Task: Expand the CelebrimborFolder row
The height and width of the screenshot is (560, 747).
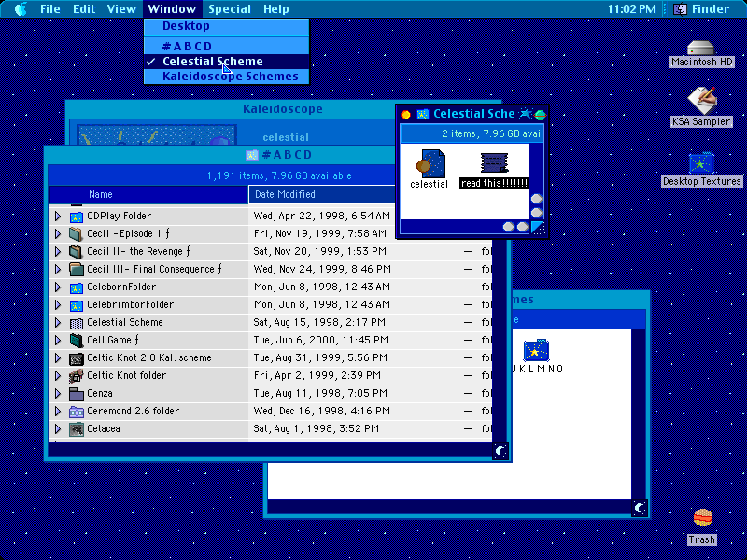Action: pos(58,305)
